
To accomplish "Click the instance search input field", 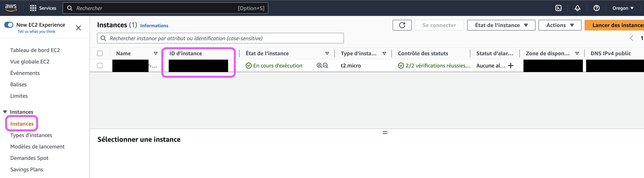I will coord(220,38).
